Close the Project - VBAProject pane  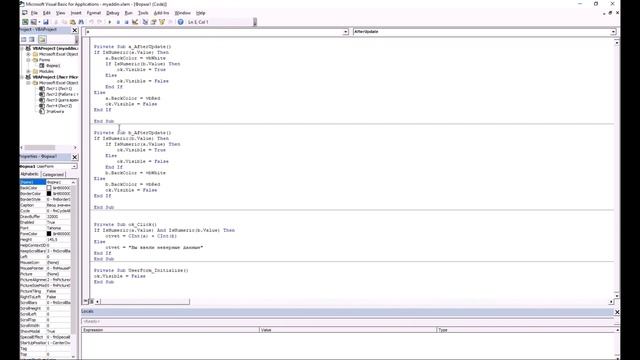coord(75,30)
